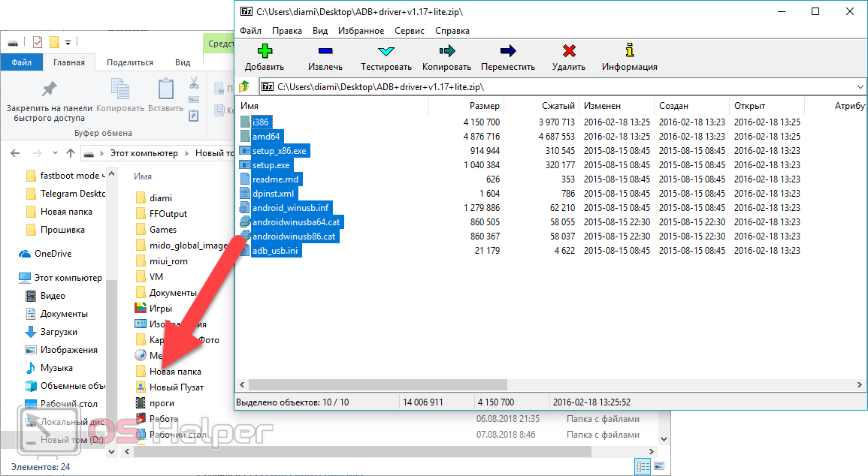The image size is (868, 476).
Task: Go up one folder level in 7-Zip
Action: click(x=244, y=87)
